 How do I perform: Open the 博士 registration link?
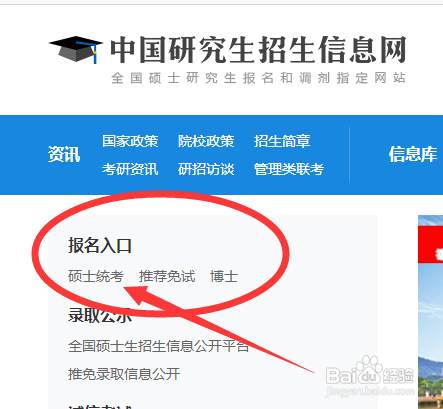[224, 276]
